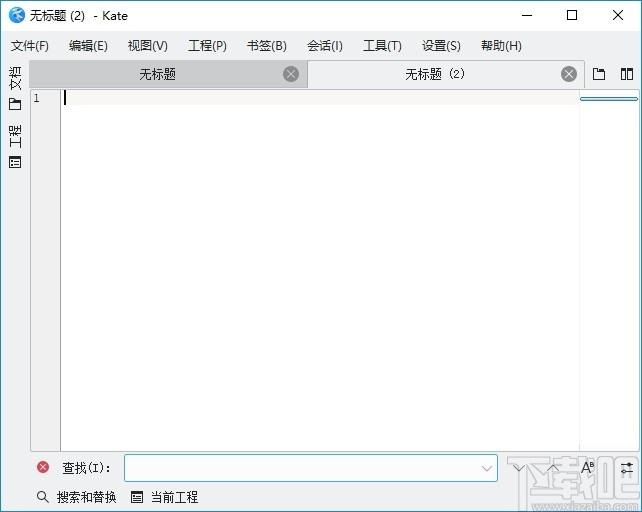Open the 工程(P) menu
Image resolution: width=642 pixels, height=512 pixels.
point(207,46)
